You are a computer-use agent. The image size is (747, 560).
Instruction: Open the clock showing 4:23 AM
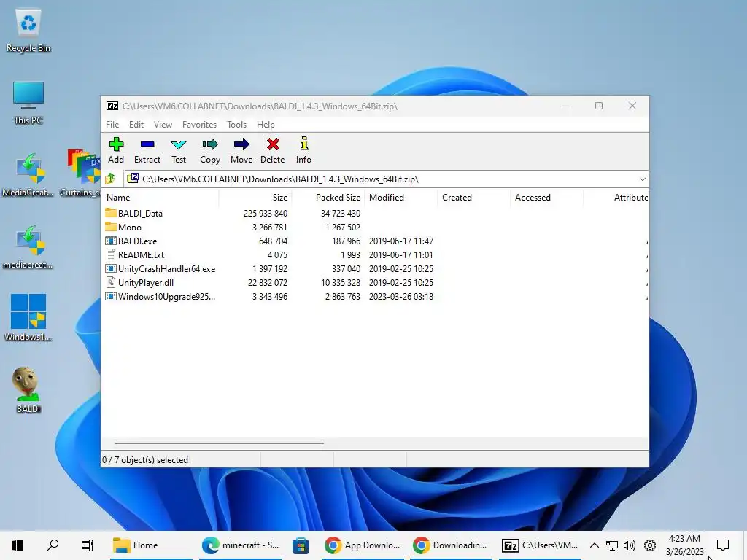click(x=684, y=545)
